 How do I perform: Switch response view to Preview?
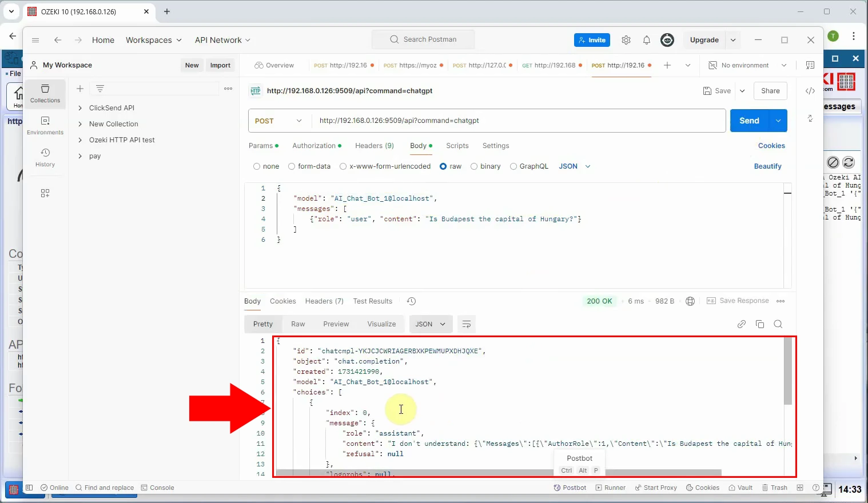pyautogui.click(x=336, y=324)
